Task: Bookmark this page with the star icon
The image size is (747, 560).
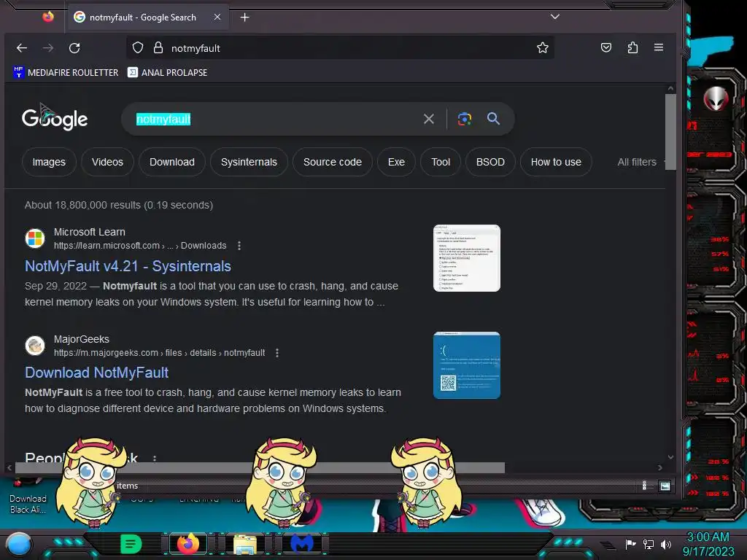Action: tap(543, 47)
